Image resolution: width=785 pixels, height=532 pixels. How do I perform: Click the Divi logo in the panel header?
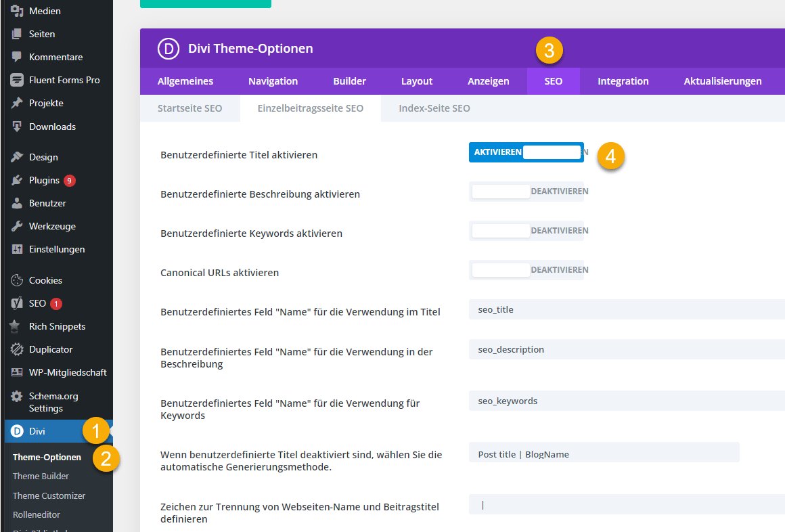click(169, 49)
